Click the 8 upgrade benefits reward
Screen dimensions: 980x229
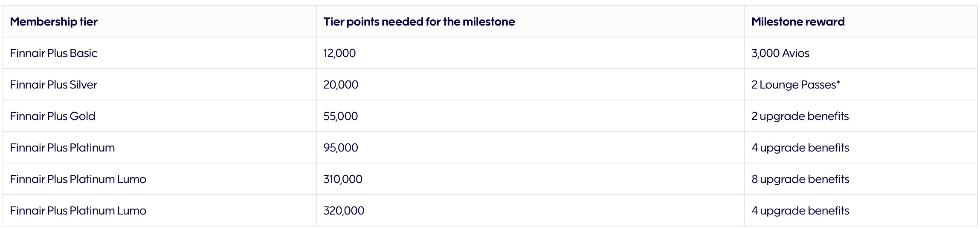point(800,179)
